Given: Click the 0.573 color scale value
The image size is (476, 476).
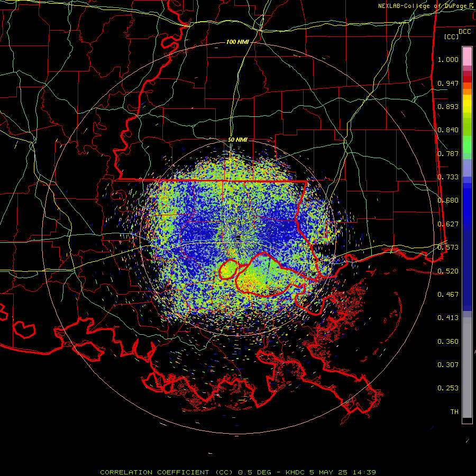Looking at the screenshot, I should [x=448, y=248].
